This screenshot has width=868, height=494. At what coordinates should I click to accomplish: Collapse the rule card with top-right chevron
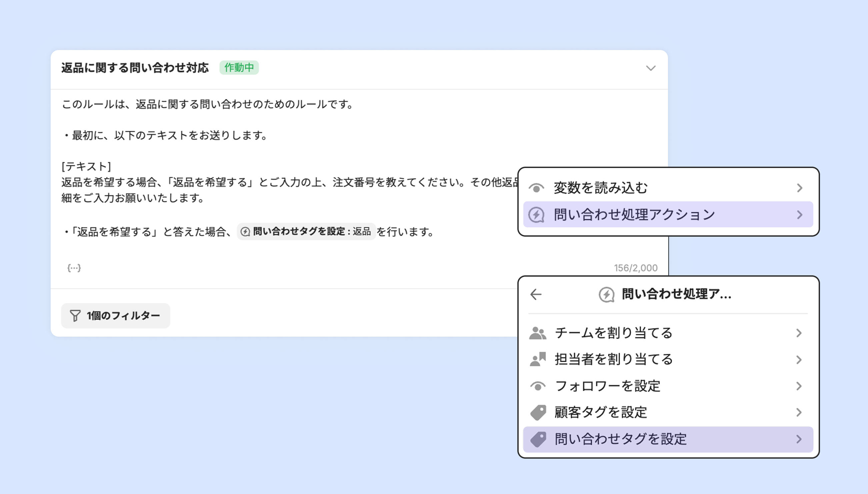click(651, 68)
